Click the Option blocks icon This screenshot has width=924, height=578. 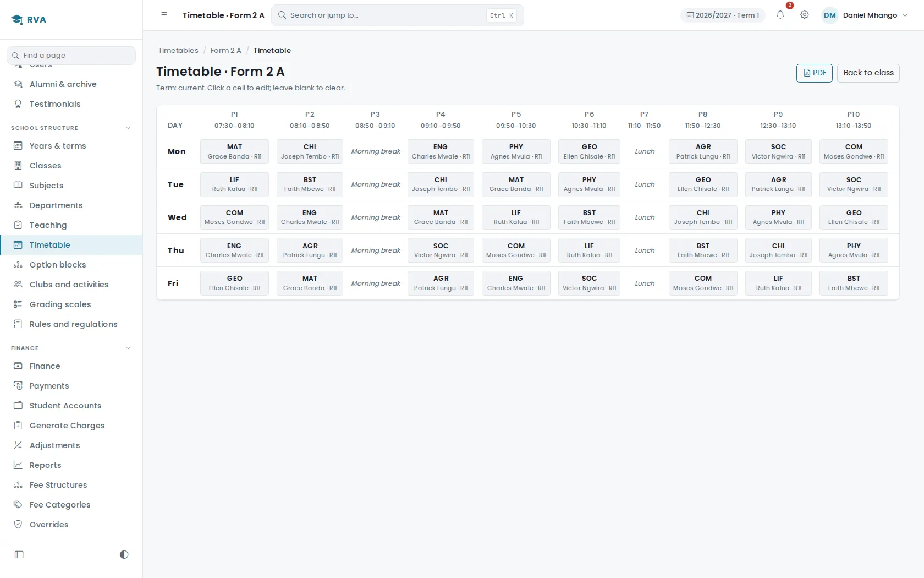pos(18,265)
